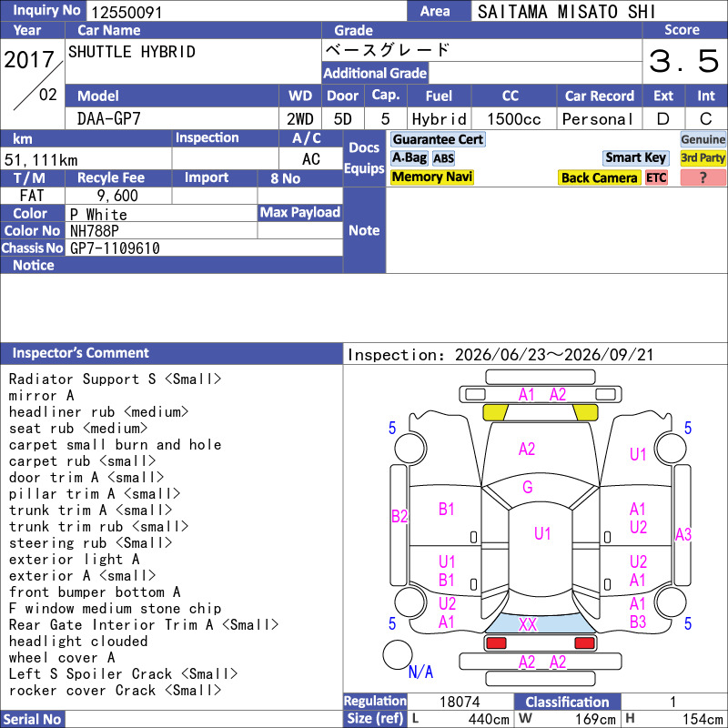Image resolution: width=728 pixels, height=728 pixels.
Task: Click the Genuine badge
Action: (x=703, y=139)
